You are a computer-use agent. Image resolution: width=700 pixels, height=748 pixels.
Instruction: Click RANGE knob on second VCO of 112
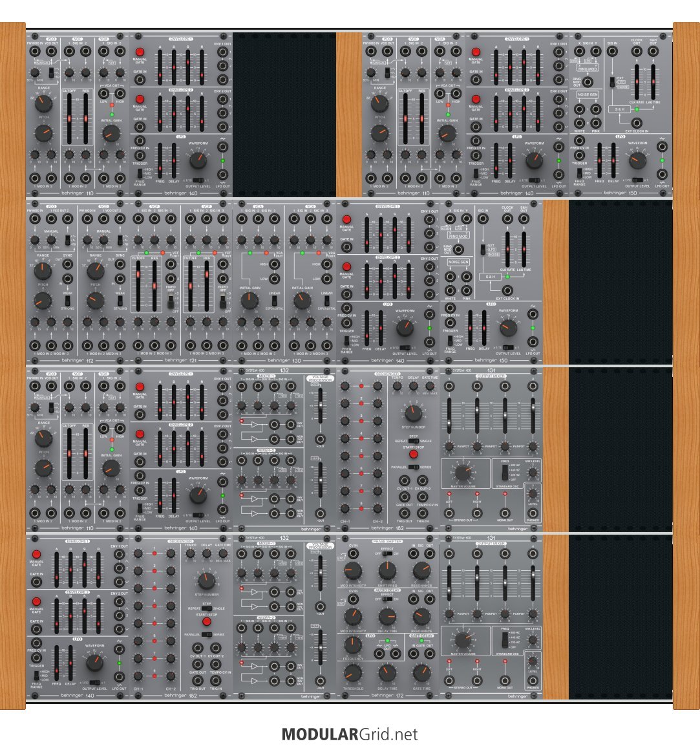coord(96,272)
